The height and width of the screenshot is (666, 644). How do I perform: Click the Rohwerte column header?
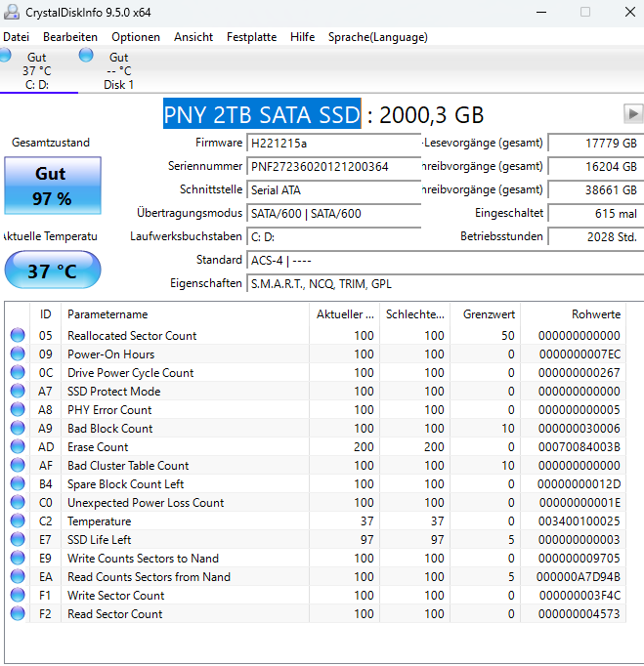[573, 314]
